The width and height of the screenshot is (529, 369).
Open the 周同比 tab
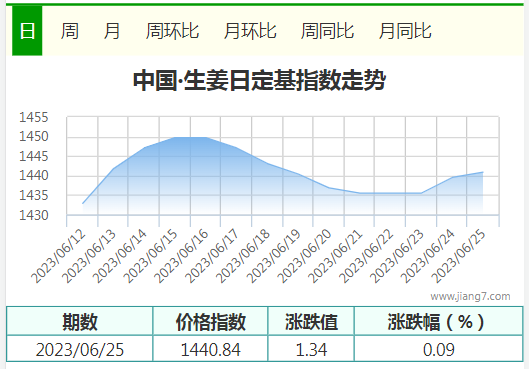pos(327,31)
